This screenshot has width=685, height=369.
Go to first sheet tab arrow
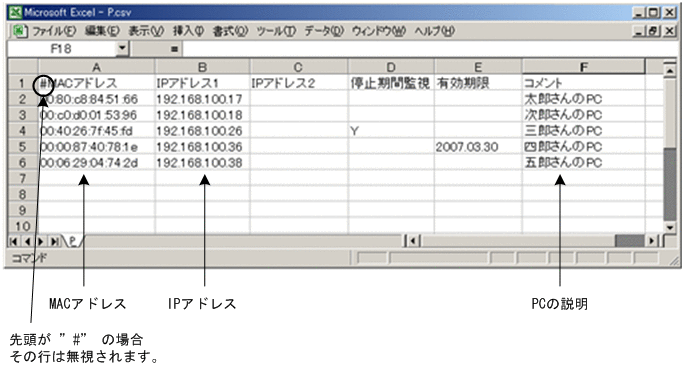(x=14, y=241)
